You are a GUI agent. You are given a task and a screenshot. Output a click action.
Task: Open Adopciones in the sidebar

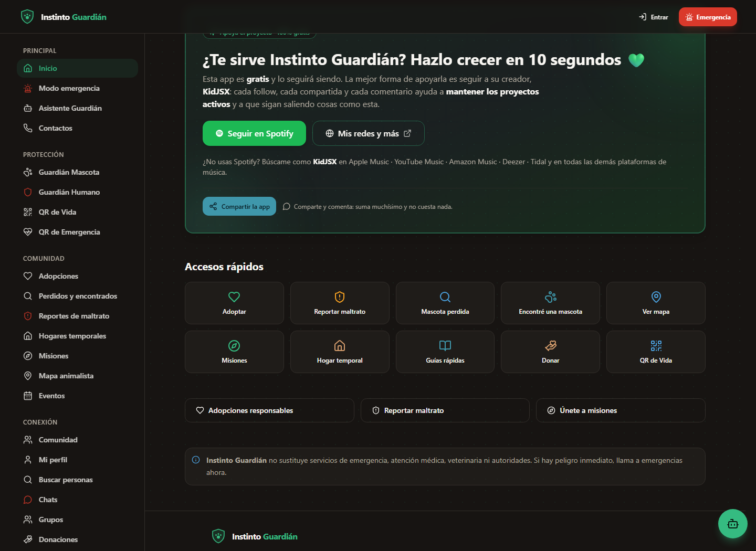tap(77, 276)
